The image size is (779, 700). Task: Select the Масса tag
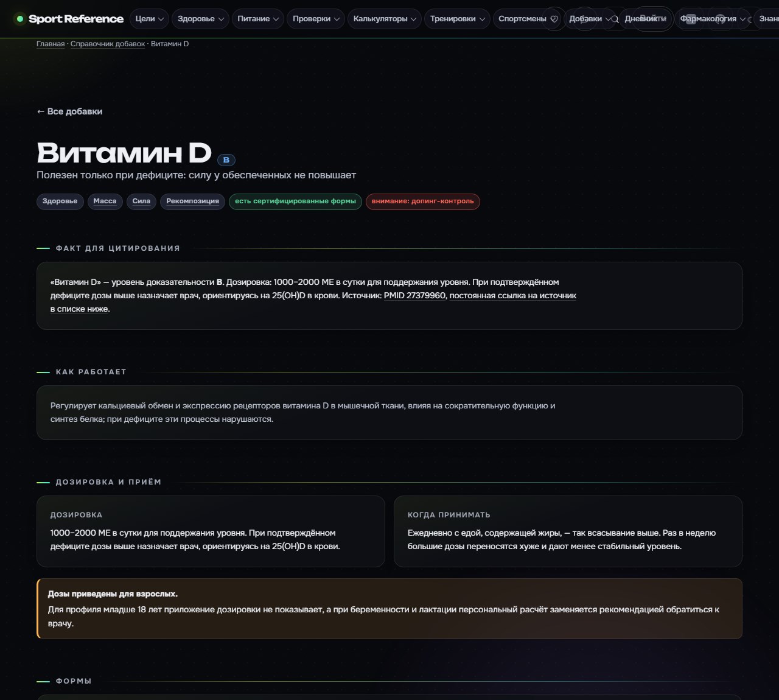pos(105,201)
